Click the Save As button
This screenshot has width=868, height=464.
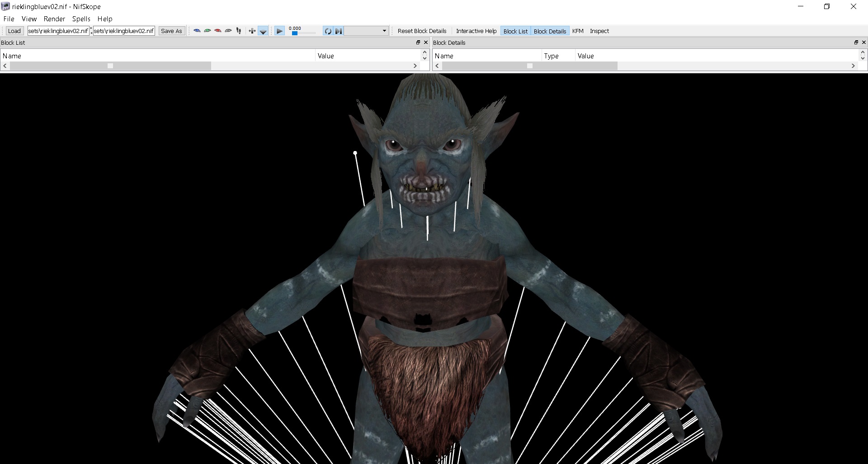coord(171,31)
